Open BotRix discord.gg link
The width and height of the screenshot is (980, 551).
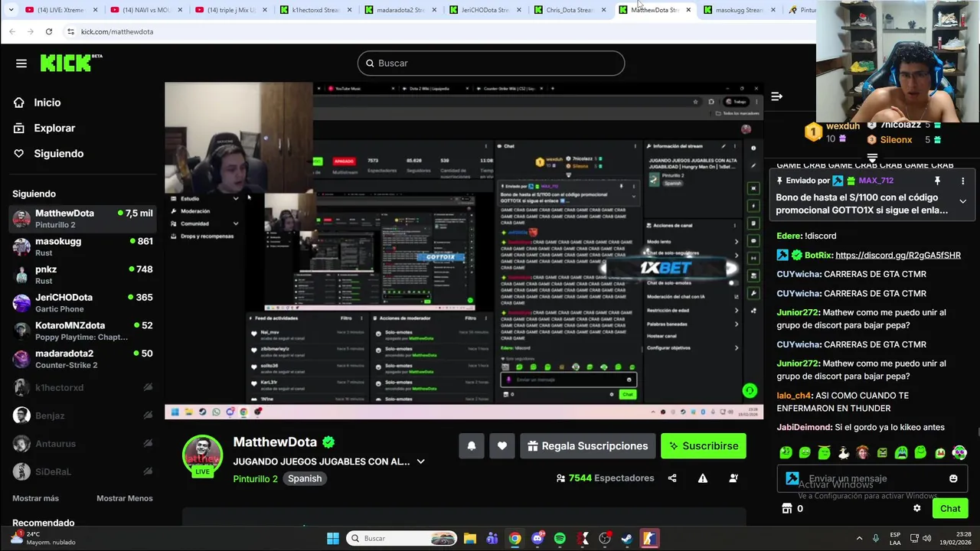898,255
